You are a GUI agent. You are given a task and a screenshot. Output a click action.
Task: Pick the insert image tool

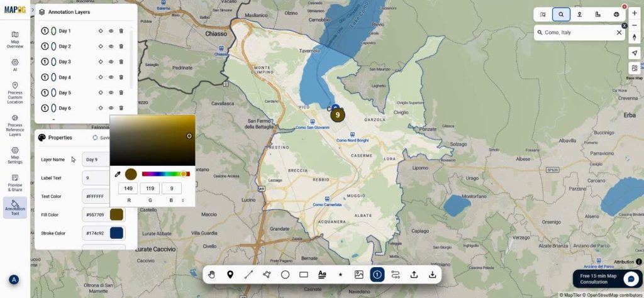tap(358, 275)
